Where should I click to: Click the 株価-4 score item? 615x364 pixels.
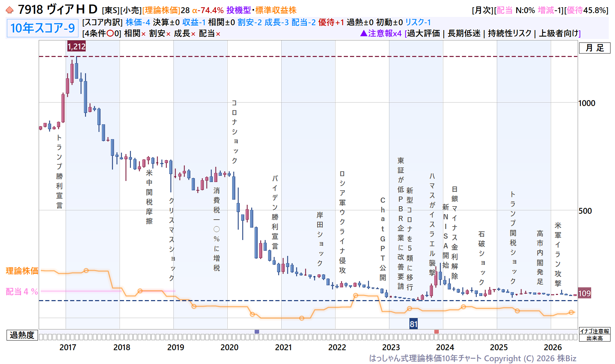(138, 22)
